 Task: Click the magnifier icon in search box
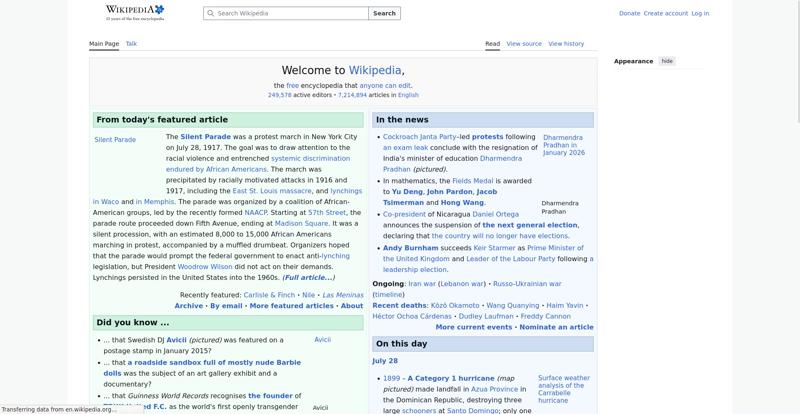[x=210, y=13]
